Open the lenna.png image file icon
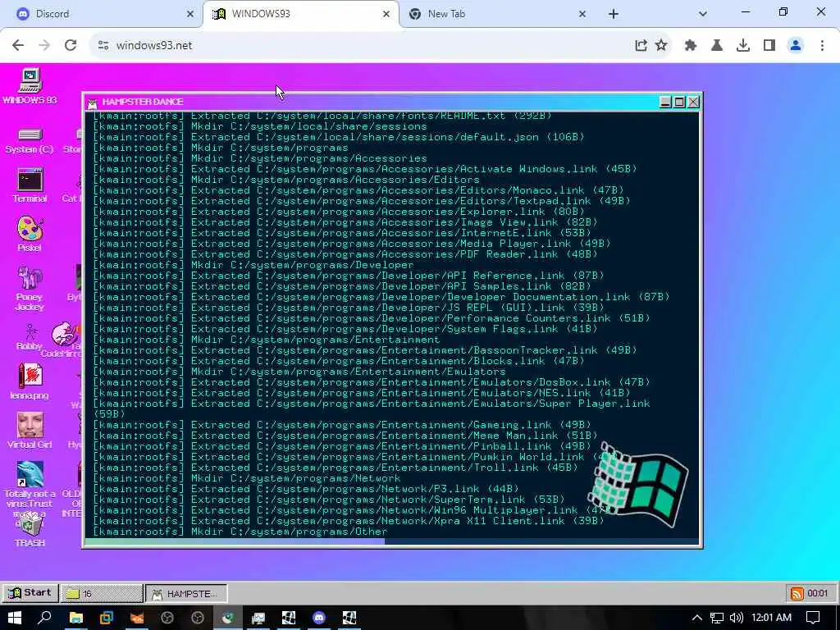The height and width of the screenshot is (630, 840). [30, 381]
